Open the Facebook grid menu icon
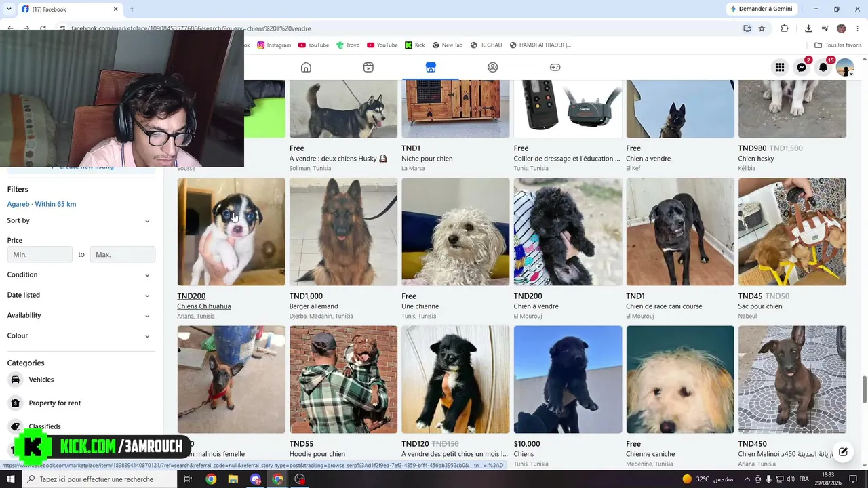868x488 pixels. tap(780, 67)
